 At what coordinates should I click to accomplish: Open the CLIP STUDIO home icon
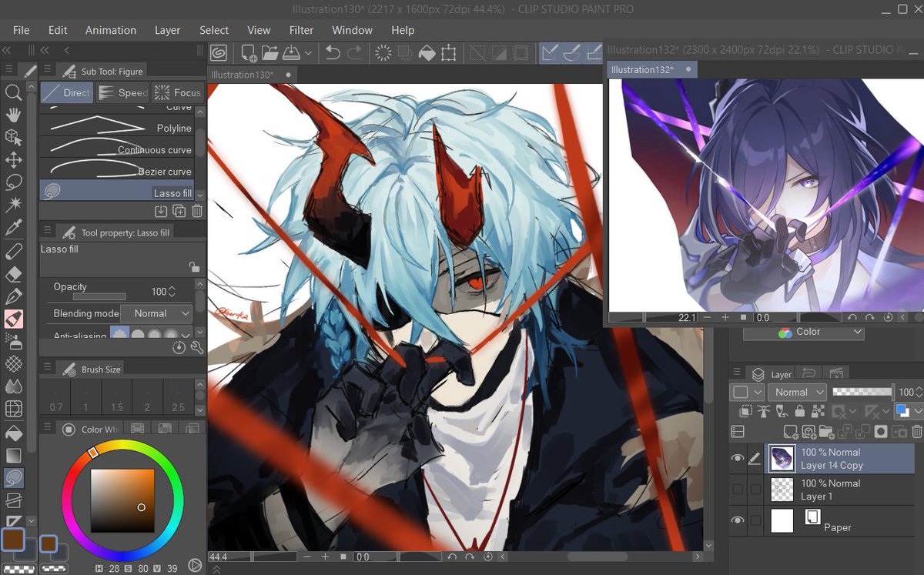pos(218,52)
